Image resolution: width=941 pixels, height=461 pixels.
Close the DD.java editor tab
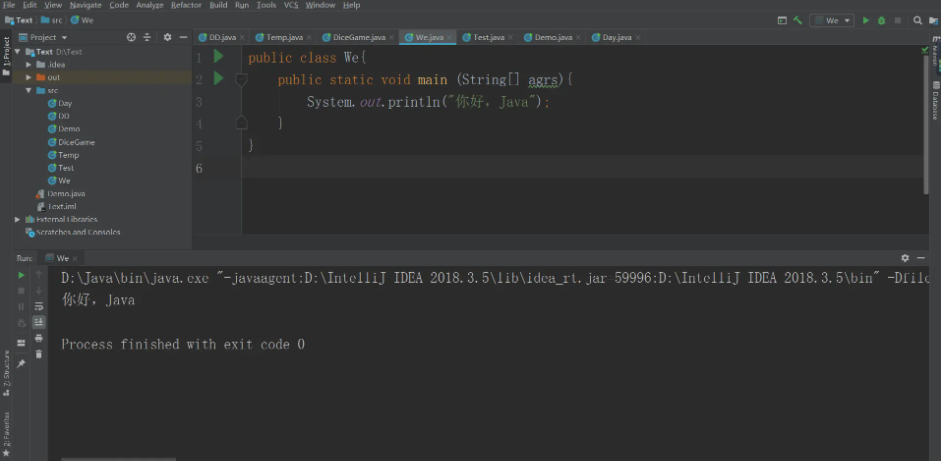tap(242, 37)
